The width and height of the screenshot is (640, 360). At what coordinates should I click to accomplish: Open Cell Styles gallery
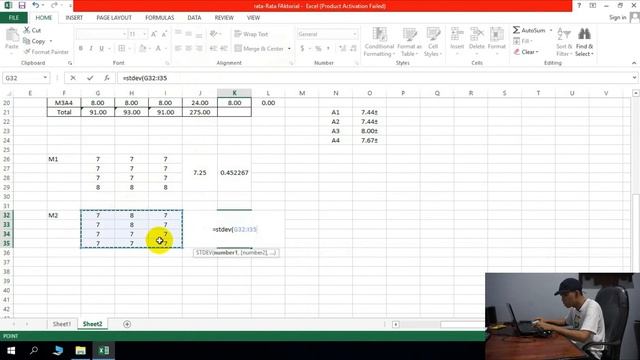click(433, 42)
